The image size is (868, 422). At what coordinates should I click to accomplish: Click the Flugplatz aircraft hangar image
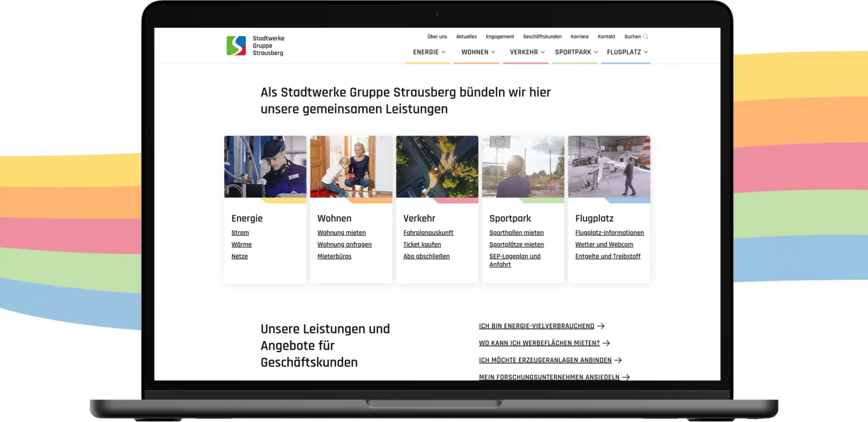pos(609,166)
